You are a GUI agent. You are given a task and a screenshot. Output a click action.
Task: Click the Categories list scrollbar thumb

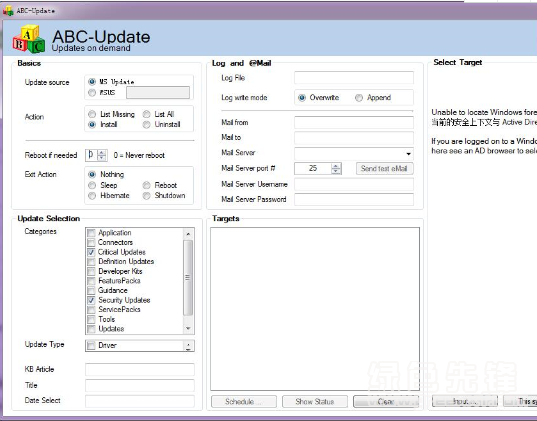[x=188, y=277]
